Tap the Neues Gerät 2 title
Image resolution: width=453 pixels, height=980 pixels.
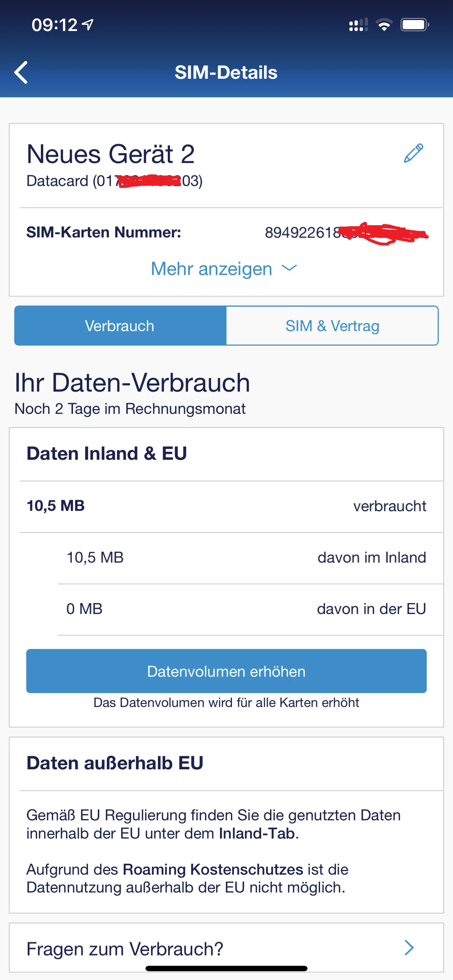pyautogui.click(x=111, y=155)
